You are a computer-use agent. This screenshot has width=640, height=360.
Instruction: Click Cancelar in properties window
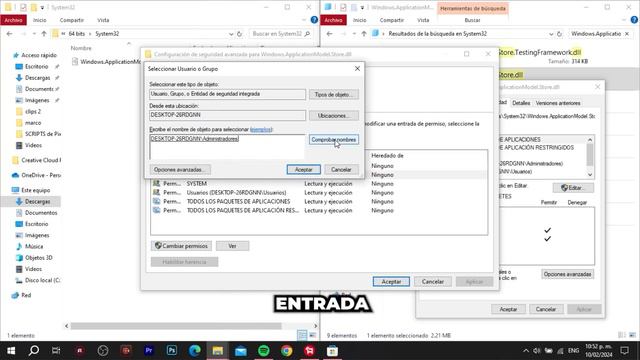pos(546,309)
